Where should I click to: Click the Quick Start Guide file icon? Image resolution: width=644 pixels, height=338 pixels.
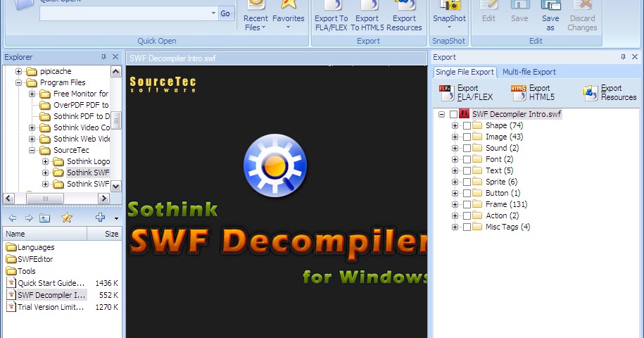tap(11, 283)
